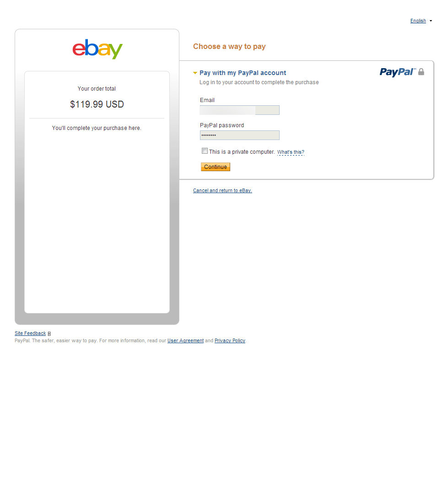Click the PayPal logo
This screenshot has height=485, width=448.
(x=398, y=72)
